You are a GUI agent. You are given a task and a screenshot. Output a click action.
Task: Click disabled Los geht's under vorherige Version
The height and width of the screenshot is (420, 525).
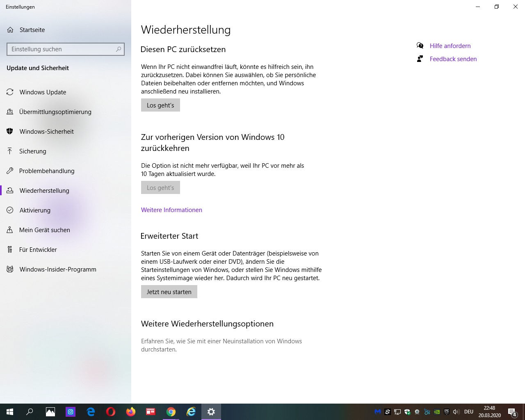point(160,187)
